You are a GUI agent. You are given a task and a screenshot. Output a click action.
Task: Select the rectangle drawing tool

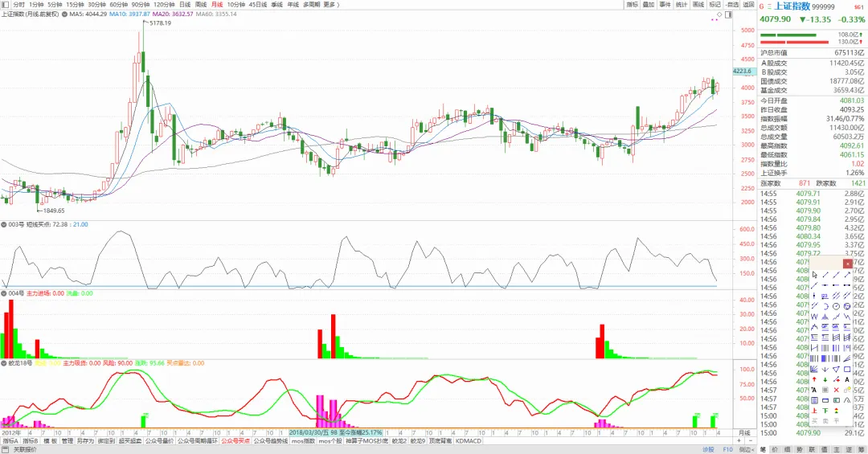[x=847, y=370]
